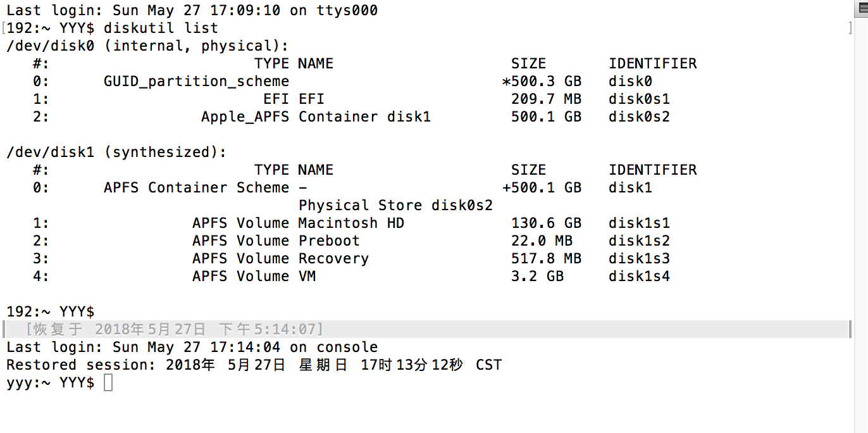
Task: Click the disk1s4 identifier
Action: coord(639,277)
